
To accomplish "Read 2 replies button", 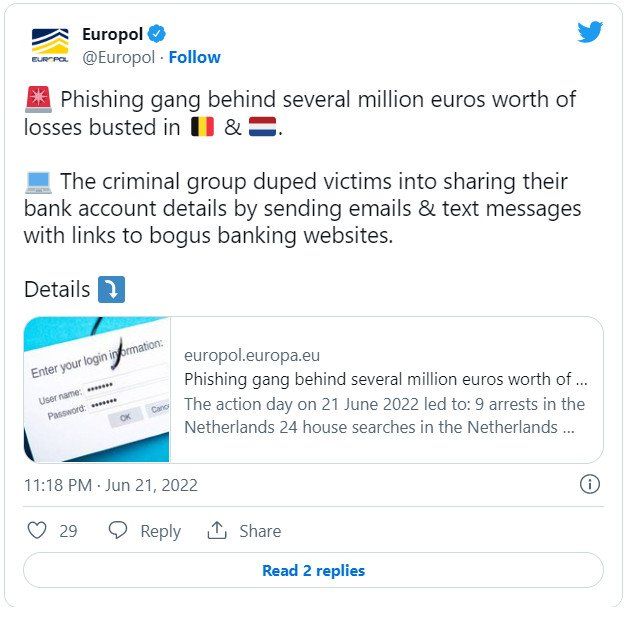I will point(314,570).
